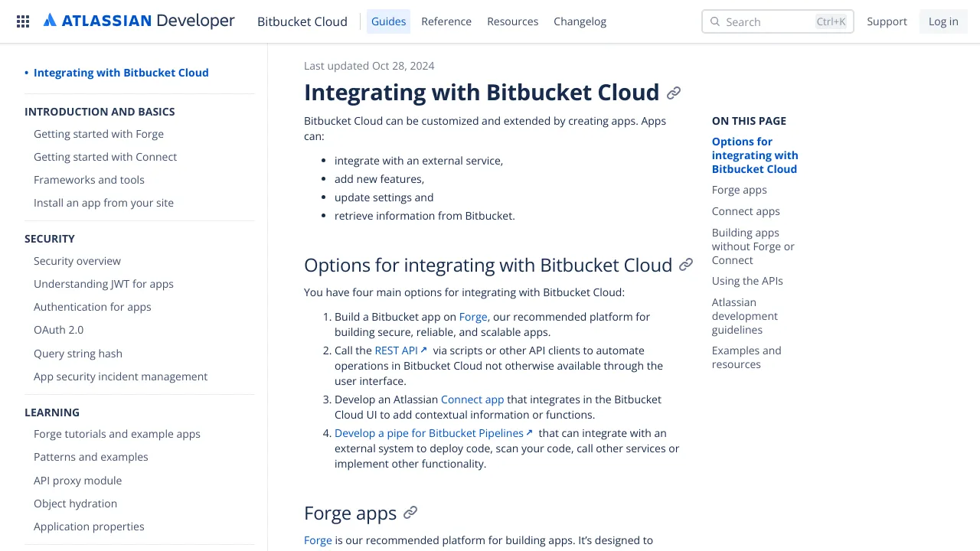This screenshot has width=980, height=551.
Task: Open API proxy module page
Action: tap(77, 481)
